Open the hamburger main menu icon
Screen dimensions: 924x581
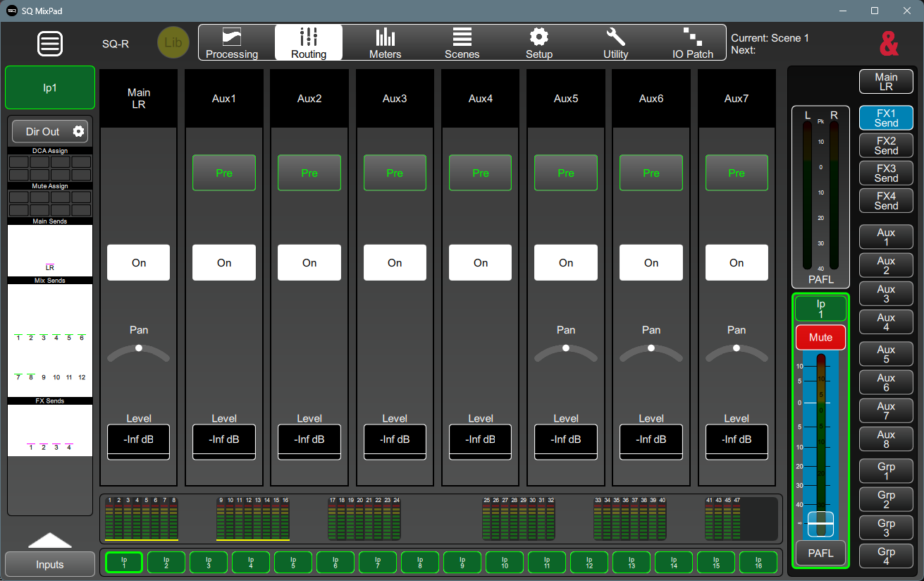click(50, 44)
